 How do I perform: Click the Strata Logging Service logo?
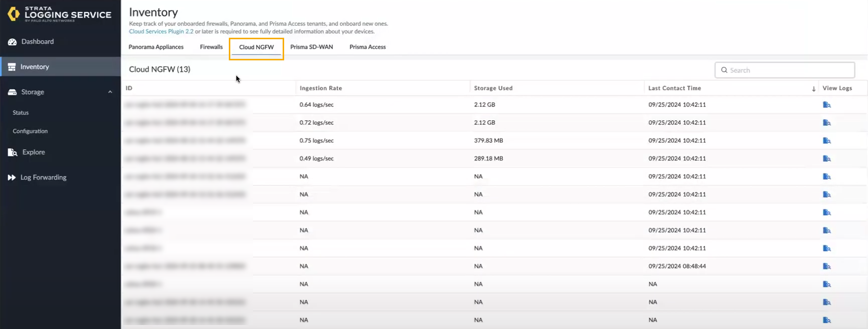point(59,14)
